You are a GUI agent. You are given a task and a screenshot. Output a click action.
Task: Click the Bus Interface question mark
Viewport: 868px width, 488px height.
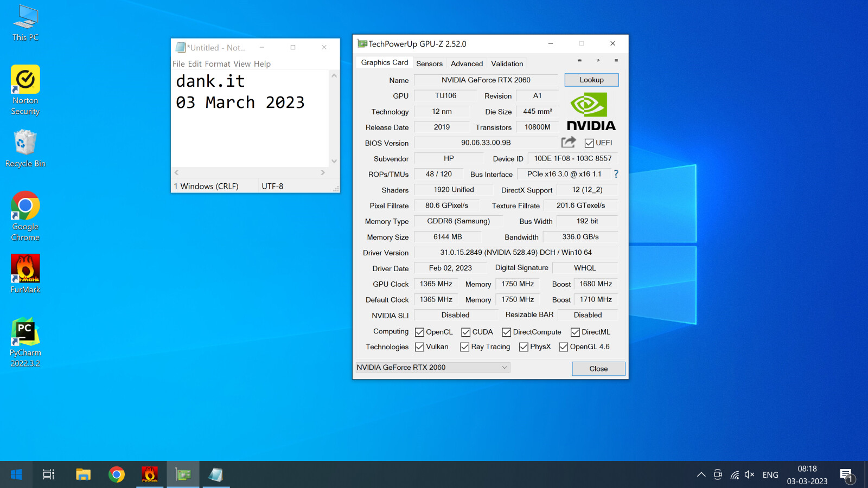[x=616, y=174]
